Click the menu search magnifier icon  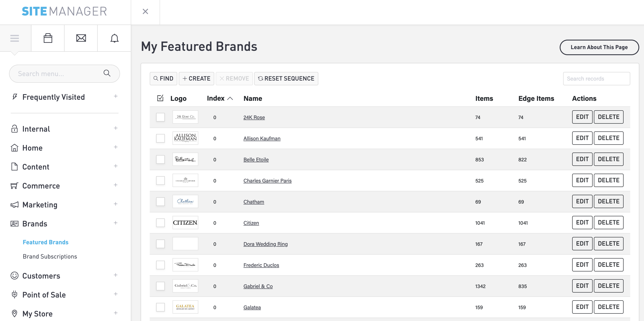tap(107, 73)
